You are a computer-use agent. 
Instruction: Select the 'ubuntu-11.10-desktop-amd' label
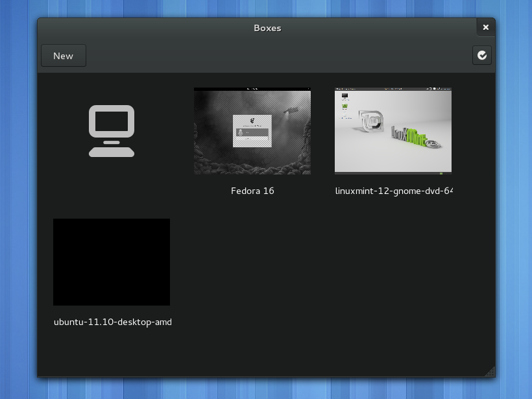coord(113,322)
